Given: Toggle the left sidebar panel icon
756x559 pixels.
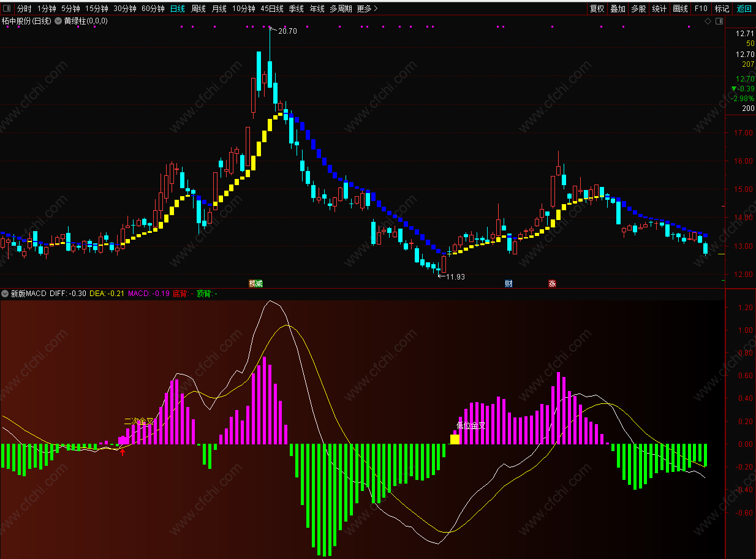Looking at the screenshot, I should (6, 9).
